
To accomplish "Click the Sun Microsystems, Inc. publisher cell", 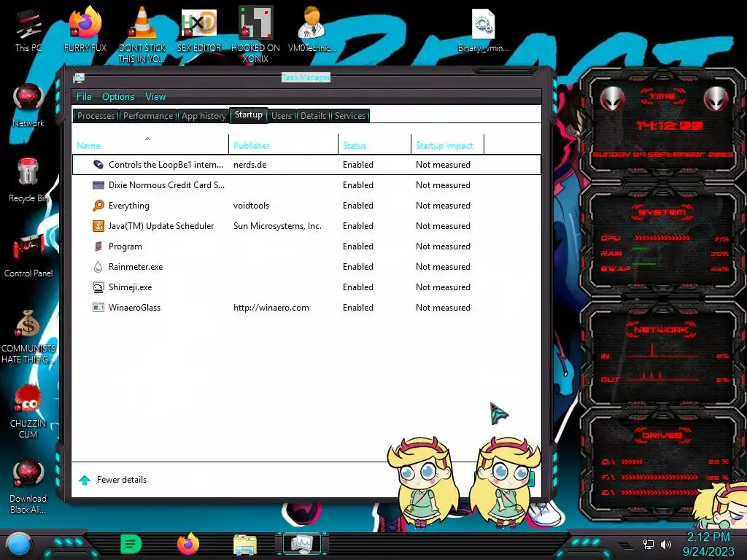I will 277,226.
